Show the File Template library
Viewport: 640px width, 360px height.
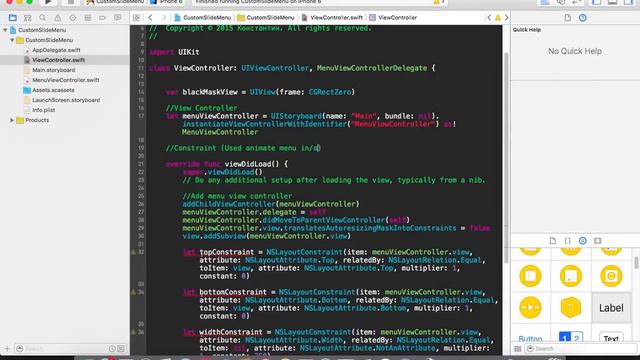click(x=553, y=241)
